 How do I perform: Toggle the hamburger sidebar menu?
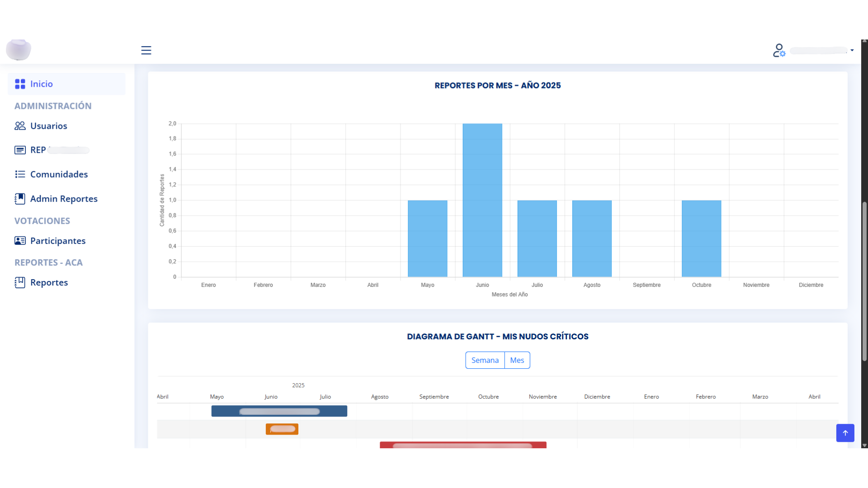click(x=146, y=50)
